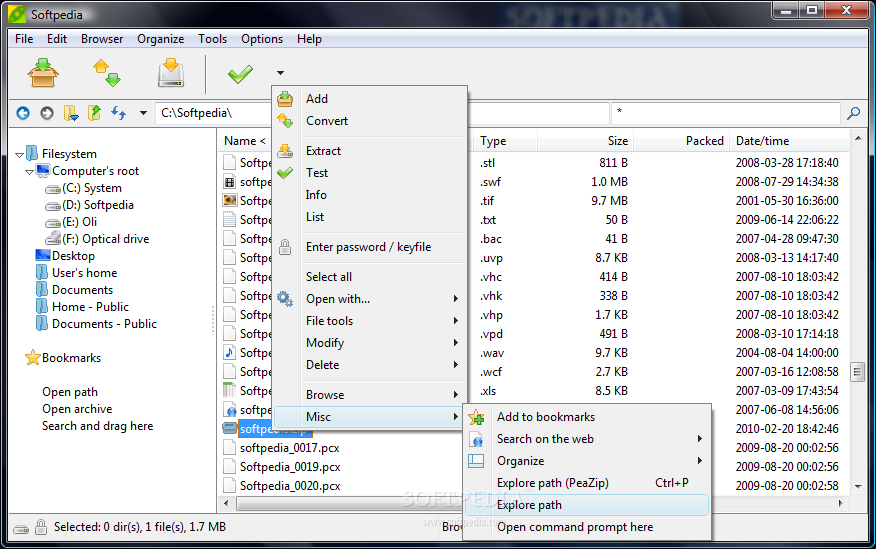Image resolution: width=876 pixels, height=549 pixels.
Task: Open the Tools menu
Action: click(212, 39)
